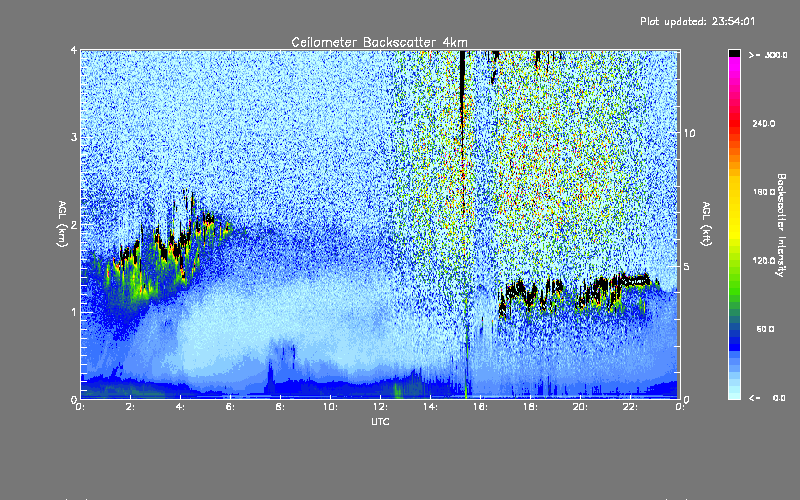Click the "Backscatter Intensity" colorbar title
The image size is (800, 500).
tap(781, 225)
